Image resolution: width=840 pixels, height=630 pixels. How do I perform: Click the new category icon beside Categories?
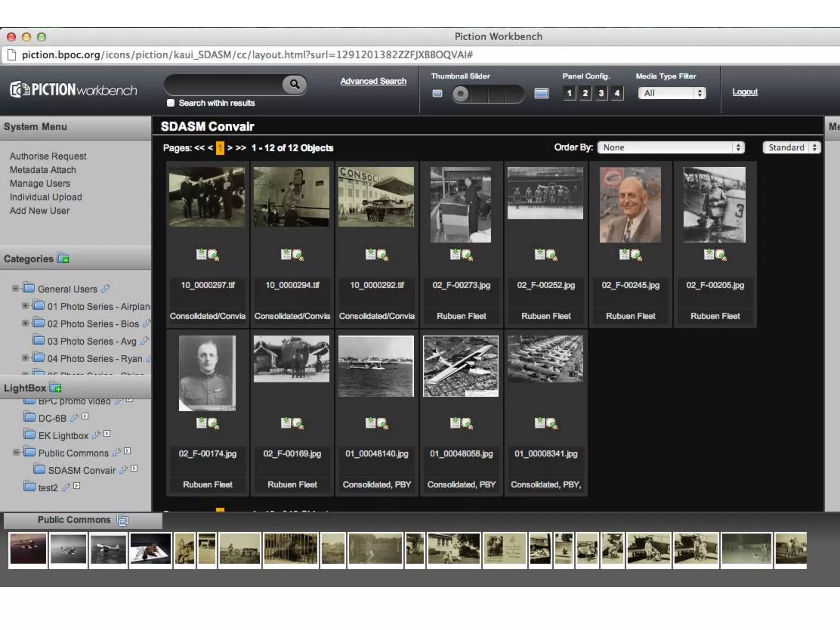tap(63, 258)
